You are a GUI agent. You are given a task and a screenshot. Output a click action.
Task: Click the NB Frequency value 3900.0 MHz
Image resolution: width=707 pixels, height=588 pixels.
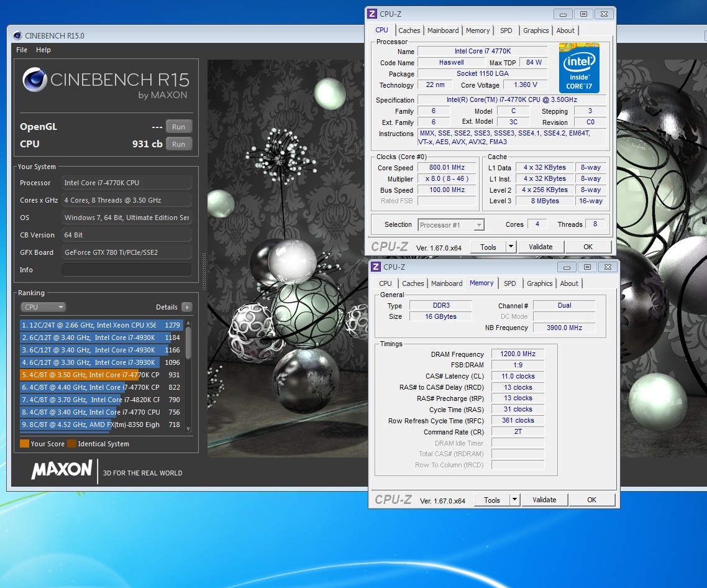tap(564, 328)
